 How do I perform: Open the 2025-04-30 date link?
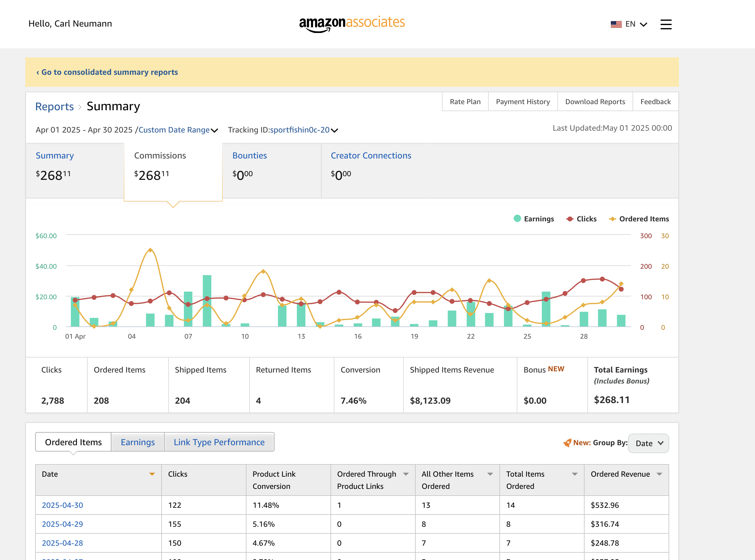[62, 505]
